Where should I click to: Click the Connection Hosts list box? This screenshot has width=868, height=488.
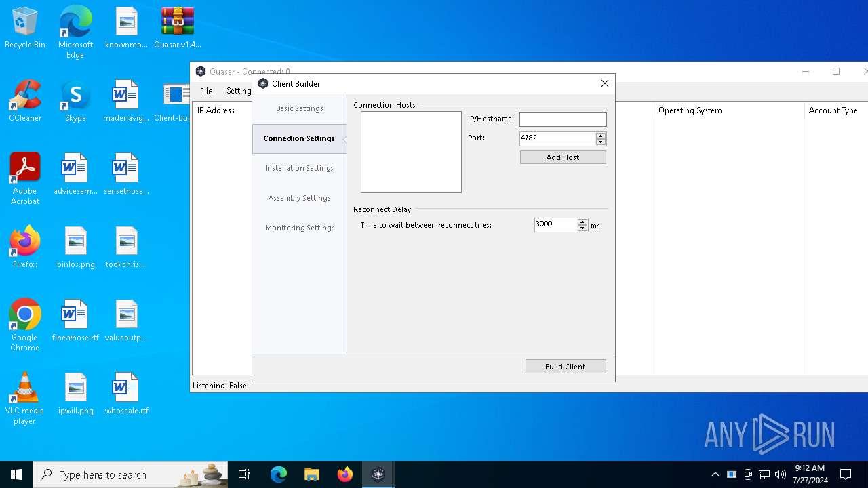411,152
